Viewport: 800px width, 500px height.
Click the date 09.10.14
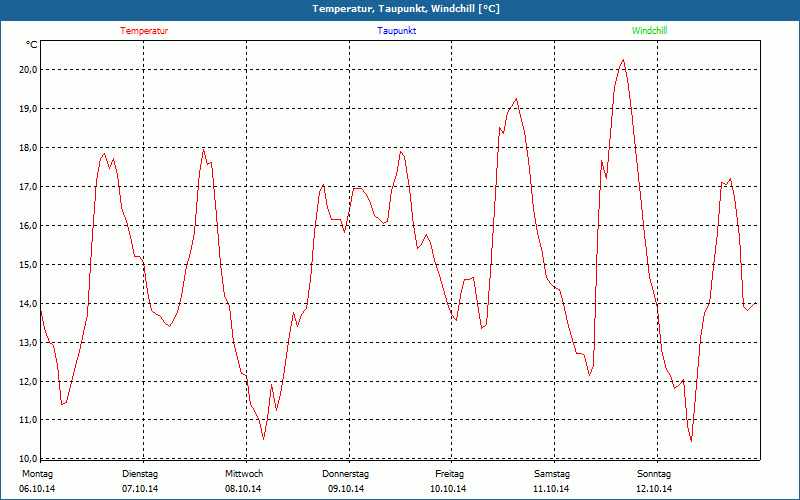(x=346, y=489)
